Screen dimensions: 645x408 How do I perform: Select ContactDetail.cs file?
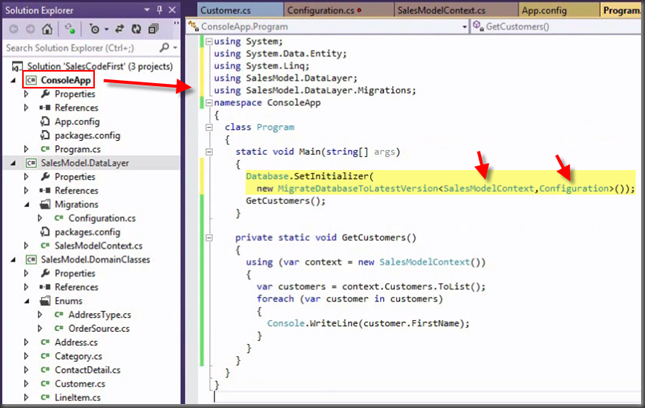pyautogui.click(x=87, y=370)
